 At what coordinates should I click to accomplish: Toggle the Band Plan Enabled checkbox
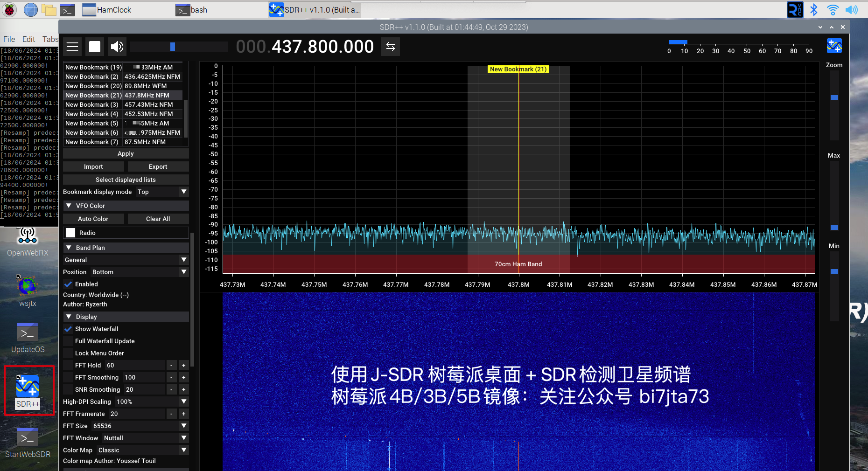(68, 284)
